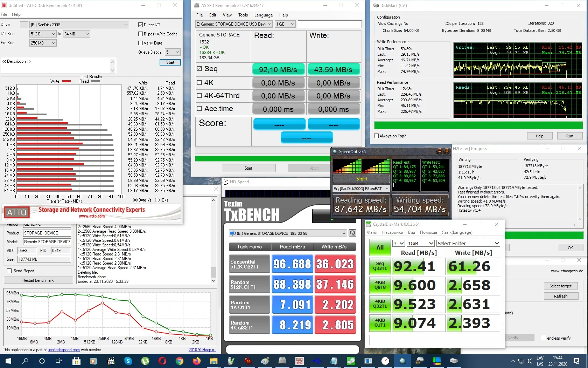This screenshot has height=368, width=588.
Task: Select the Bytes/s radio button
Action: point(135,200)
